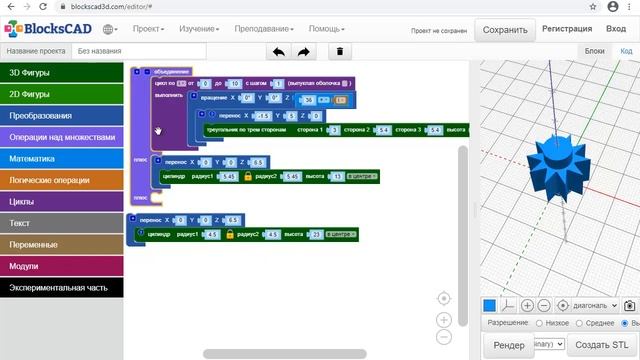Click the Рендер button
The width and height of the screenshot is (640, 360).
(x=509, y=345)
